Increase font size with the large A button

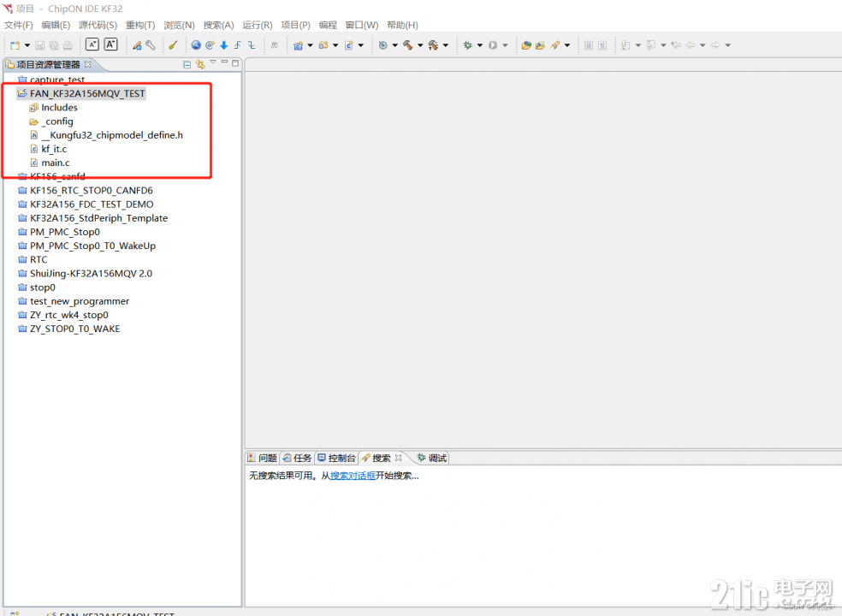coord(110,44)
